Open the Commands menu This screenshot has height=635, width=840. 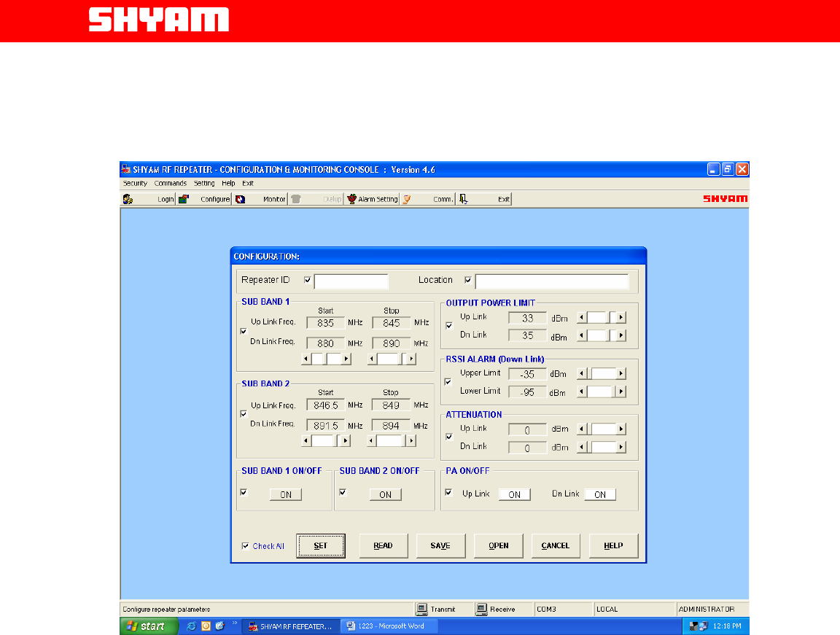170,184
